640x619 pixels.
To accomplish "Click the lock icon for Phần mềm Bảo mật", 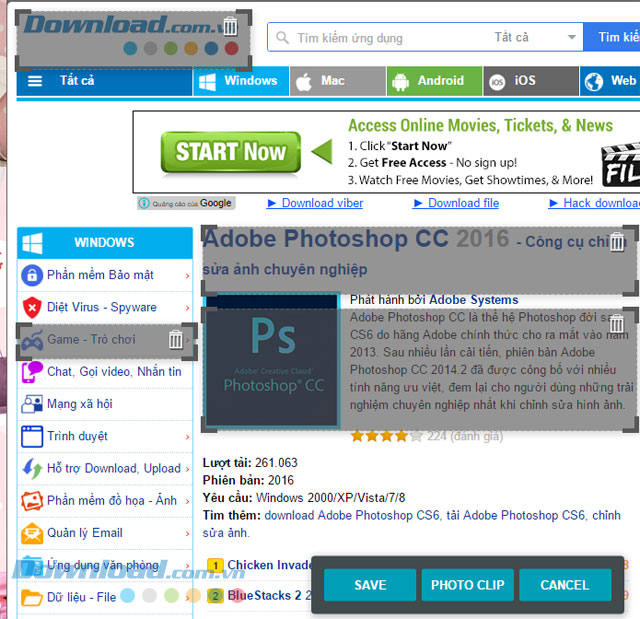I will coord(32,275).
